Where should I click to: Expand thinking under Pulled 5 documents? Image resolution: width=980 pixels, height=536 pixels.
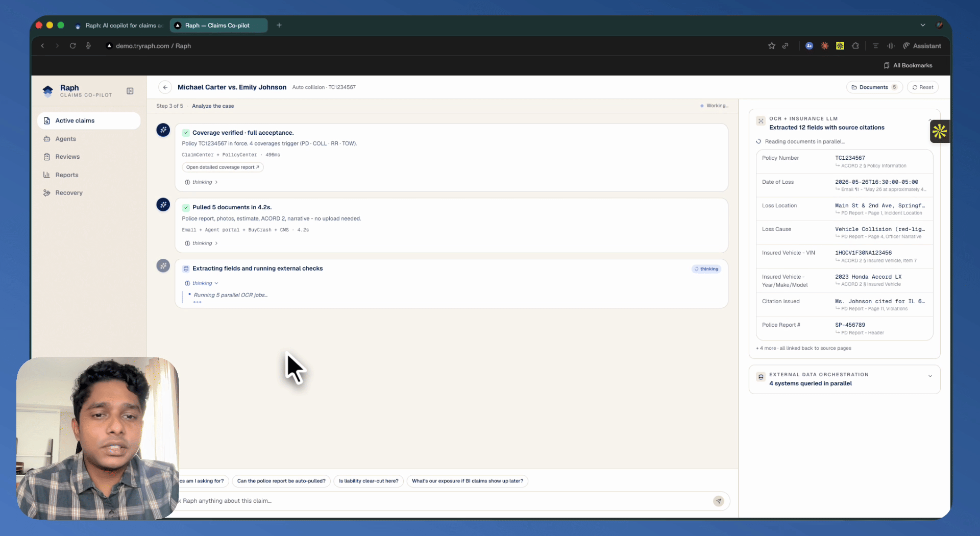tap(202, 243)
